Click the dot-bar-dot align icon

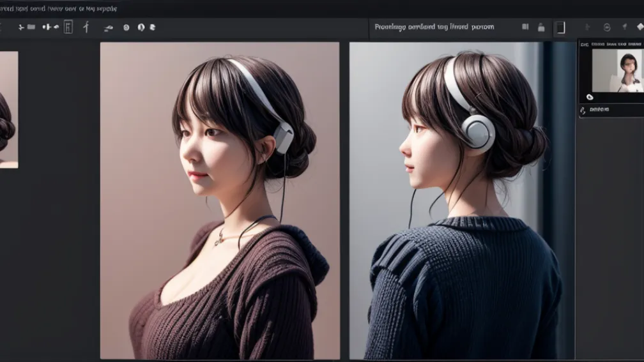tap(47, 27)
